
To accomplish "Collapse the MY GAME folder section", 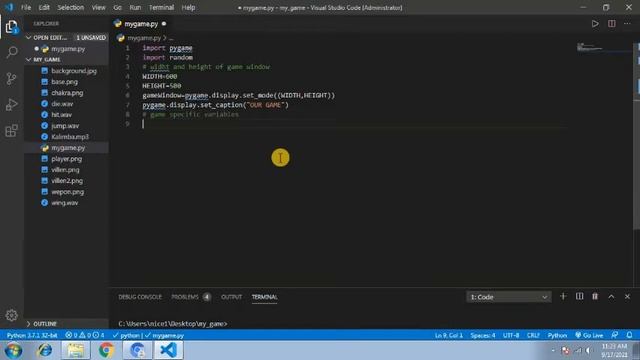I will coord(67,60).
